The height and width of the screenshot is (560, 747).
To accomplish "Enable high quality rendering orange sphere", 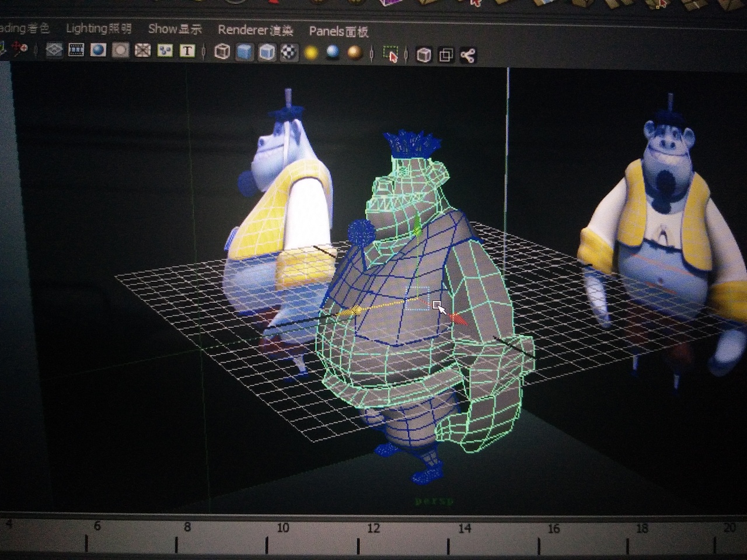I will pyautogui.click(x=354, y=54).
